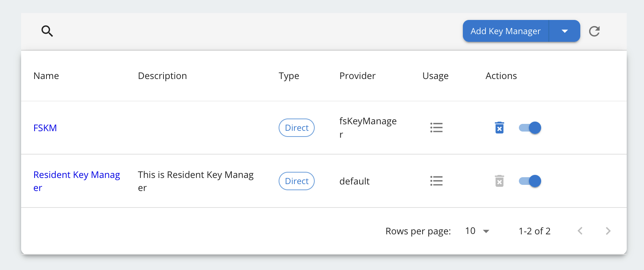
Task: Click the Name column header
Action: click(x=46, y=76)
